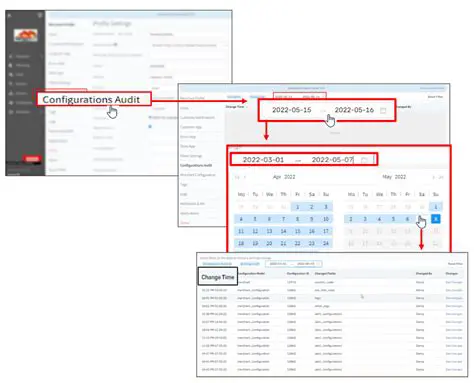The width and height of the screenshot is (474, 383).
Task: Click May 2022 month title in calendar
Action: (x=394, y=177)
